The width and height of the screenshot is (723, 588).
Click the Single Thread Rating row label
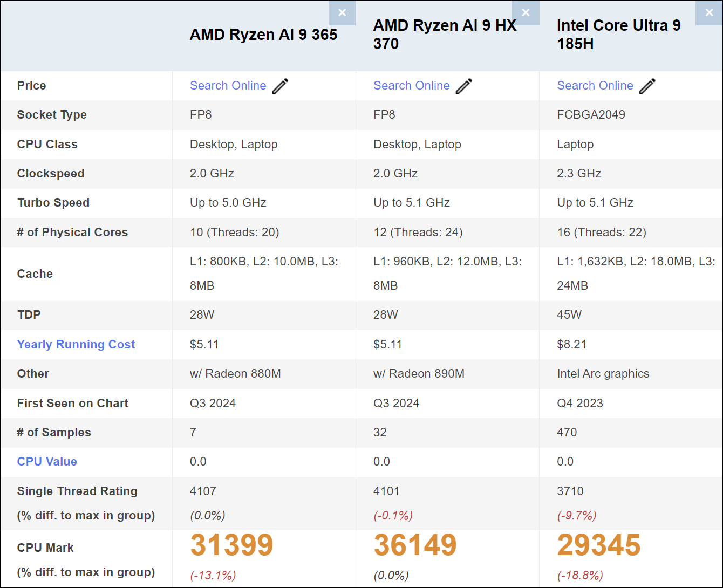point(77,491)
